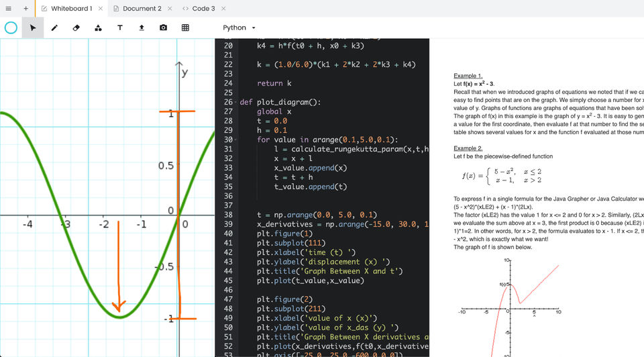This screenshot has width=644, height=357.
Task: Switch to the Whiteboard 1 tab
Action: point(71,9)
